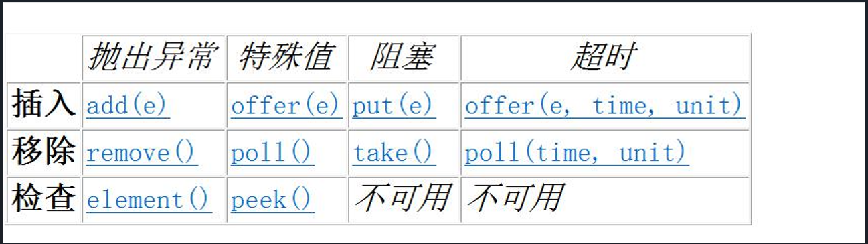The width and height of the screenshot is (868, 244).
Task: Follow the put(e) link
Action: pos(394,106)
